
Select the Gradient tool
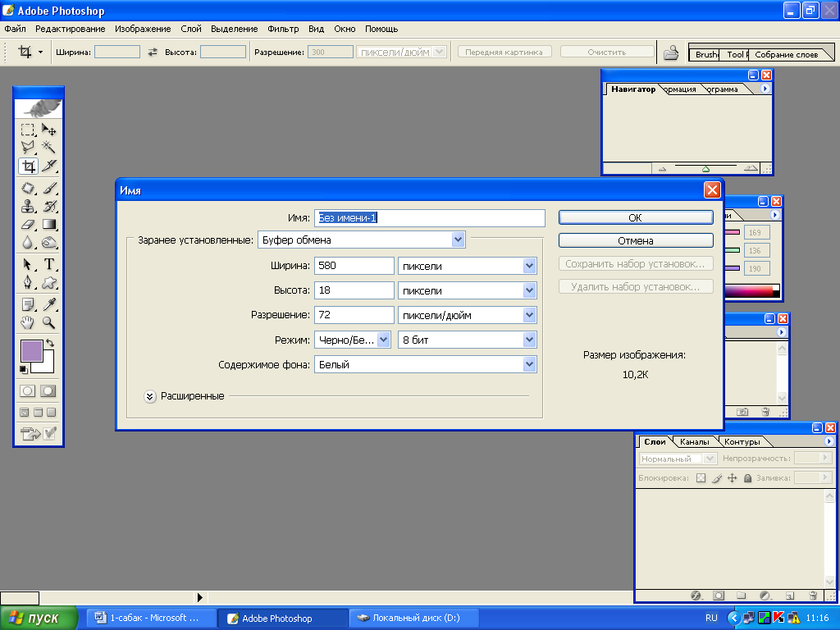[x=49, y=225]
